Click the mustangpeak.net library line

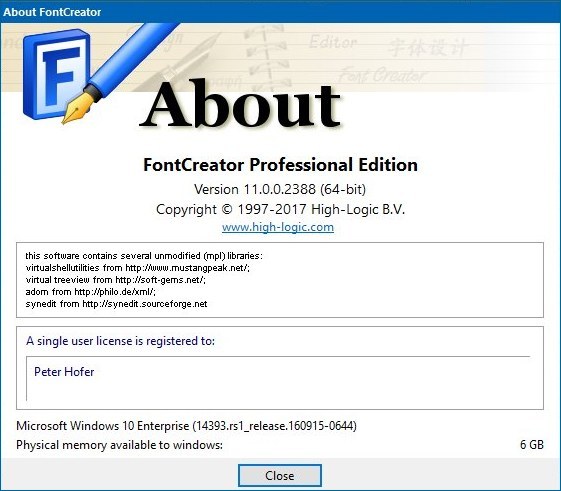[x=138, y=268]
